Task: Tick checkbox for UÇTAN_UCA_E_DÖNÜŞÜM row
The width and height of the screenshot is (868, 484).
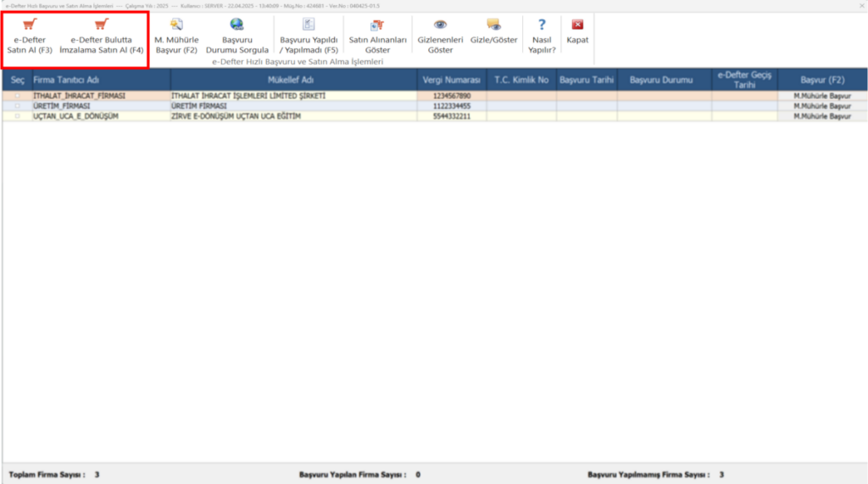Action: [x=17, y=116]
